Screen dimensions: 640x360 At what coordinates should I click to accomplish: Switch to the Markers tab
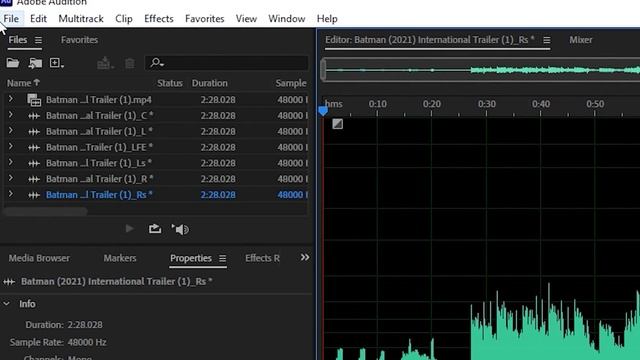point(120,258)
